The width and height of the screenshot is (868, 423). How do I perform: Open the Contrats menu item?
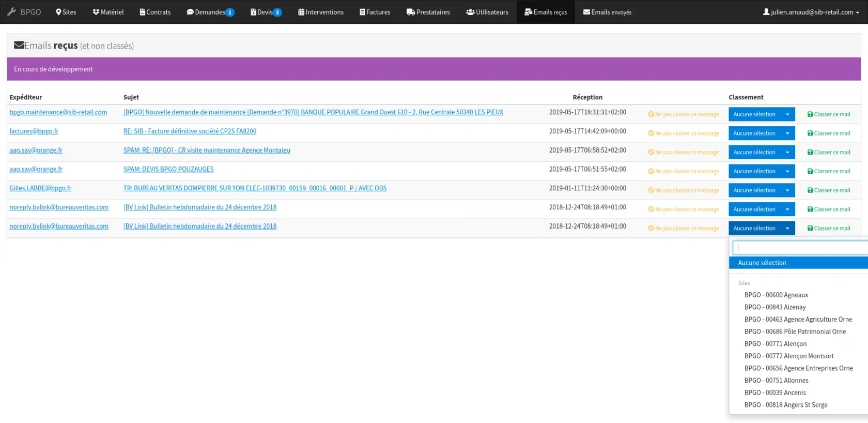click(155, 12)
